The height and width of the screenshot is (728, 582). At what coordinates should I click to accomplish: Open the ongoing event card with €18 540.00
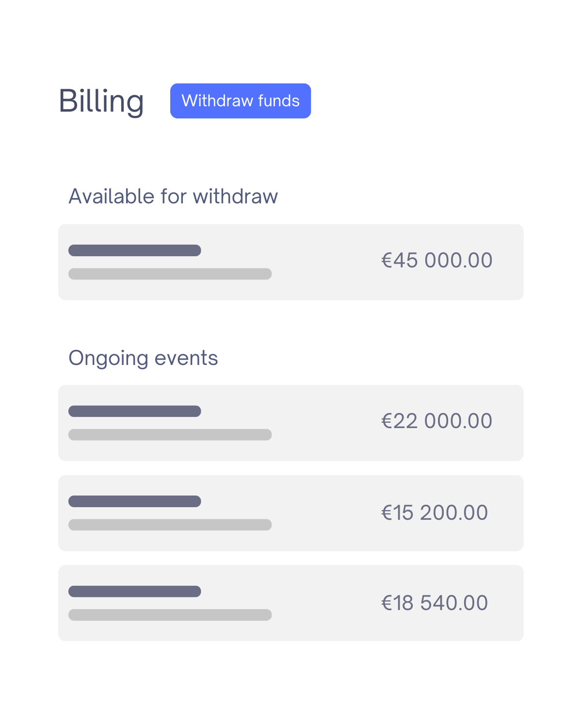[291, 603]
